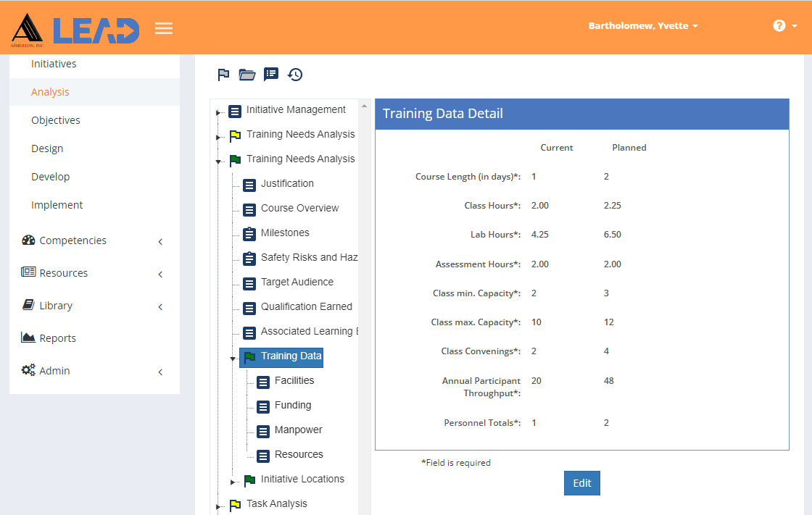Expand the Resources sidebar menu chevron
This screenshot has height=515, width=812.
click(x=160, y=275)
